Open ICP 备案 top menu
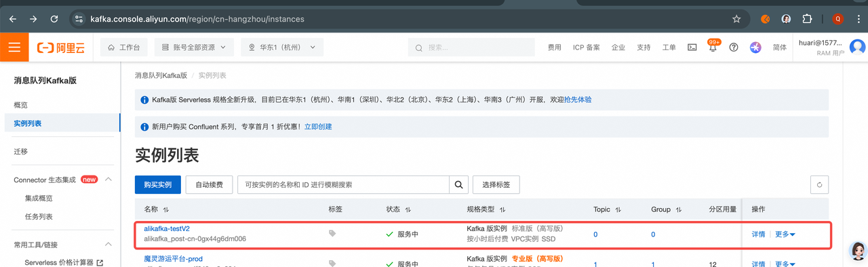Image resolution: width=868 pixels, height=267 pixels. point(587,47)
